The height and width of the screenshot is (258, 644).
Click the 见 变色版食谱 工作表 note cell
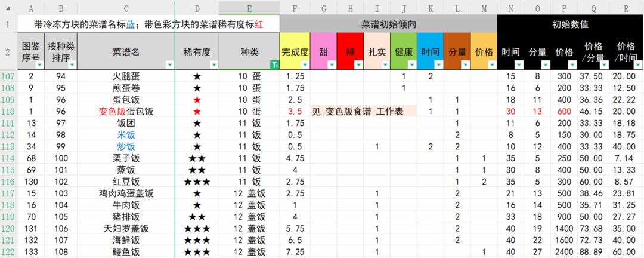point(364,112)
